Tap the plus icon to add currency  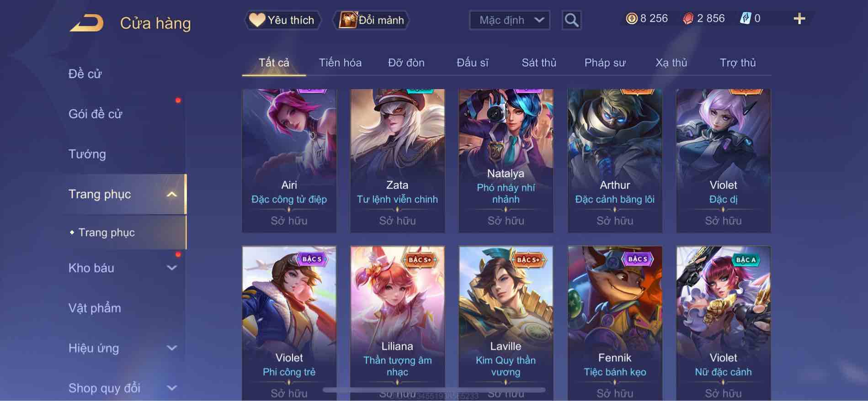(799, 19)
